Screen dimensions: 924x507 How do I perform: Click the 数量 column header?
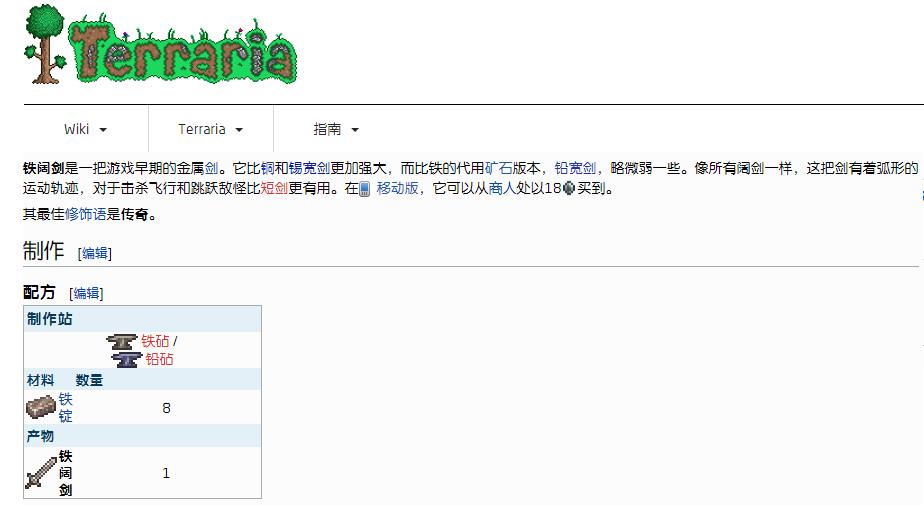[x=89, y=380]
